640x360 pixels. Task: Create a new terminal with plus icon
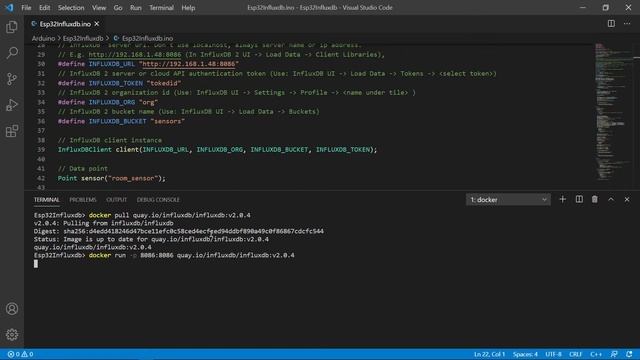(x=562, y=199)
